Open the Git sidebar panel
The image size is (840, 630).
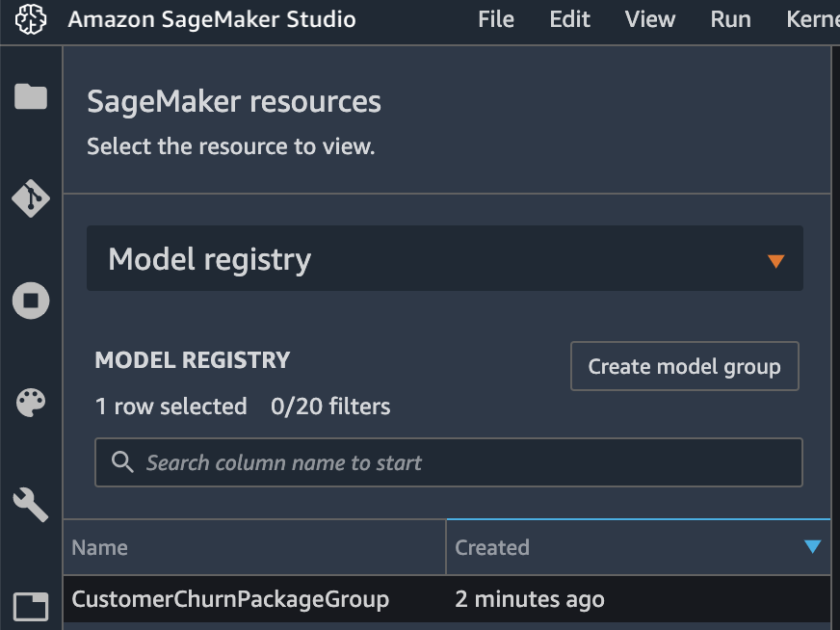(x=31, y=198)
